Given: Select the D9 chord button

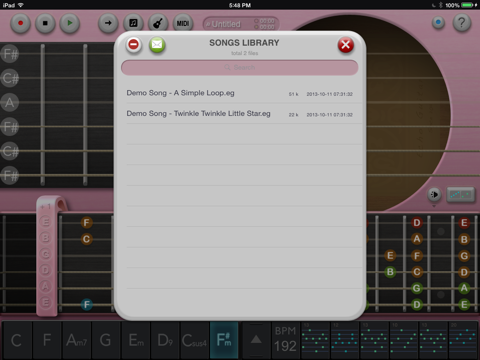Looking at the screenshot, I should pyautogui.click(x=165, y=340).
